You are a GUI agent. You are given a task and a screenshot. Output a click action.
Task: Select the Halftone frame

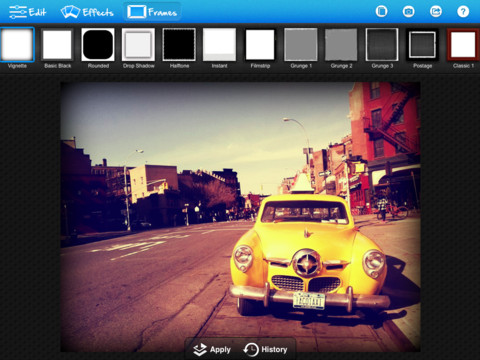point(179,45)
